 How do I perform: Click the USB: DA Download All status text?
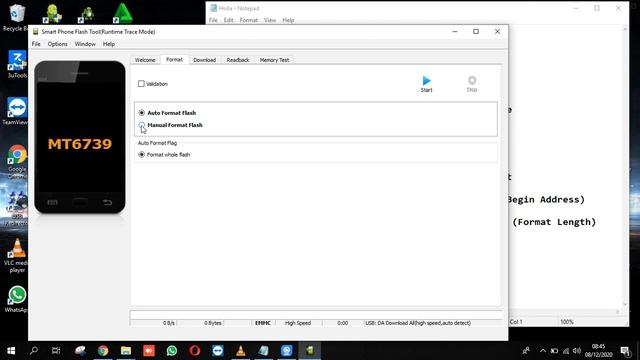[418, 323]
